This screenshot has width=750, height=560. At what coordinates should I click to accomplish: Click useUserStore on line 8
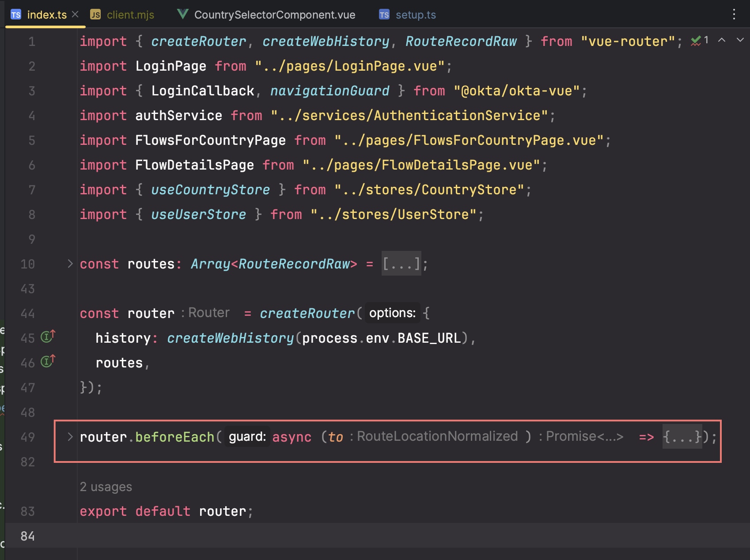click(199, 214)
